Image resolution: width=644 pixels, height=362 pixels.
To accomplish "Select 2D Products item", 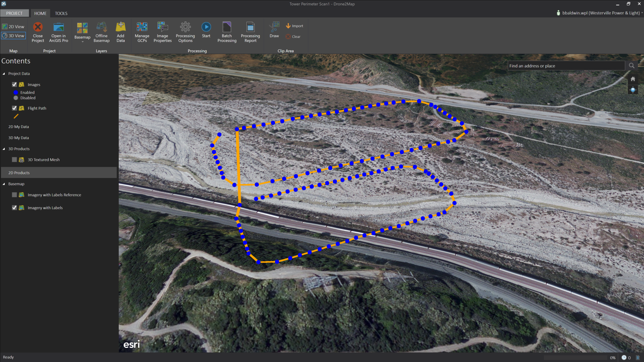I will (x=59, y=173).
